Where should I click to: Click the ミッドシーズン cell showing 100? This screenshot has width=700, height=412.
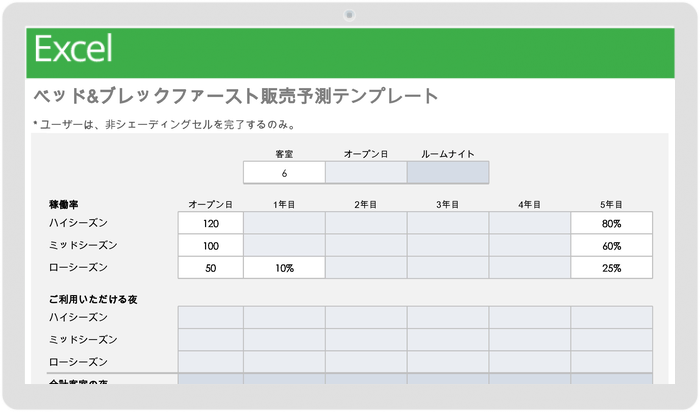coord(211,246)
